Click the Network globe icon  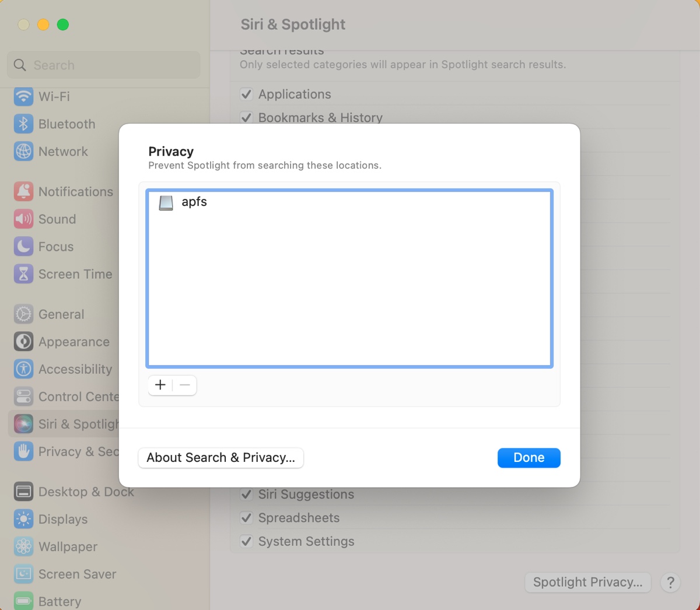[x=23, y=151]
